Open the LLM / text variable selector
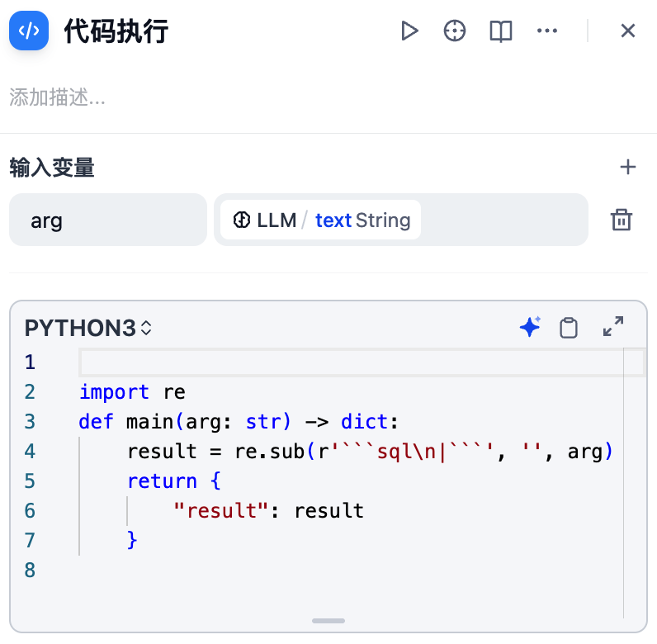 click(x=401, y=220)
